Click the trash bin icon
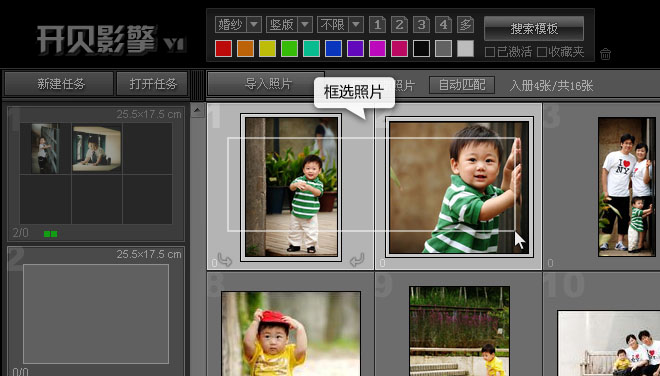This screenshot has height=376, width=660. point(605,54)
